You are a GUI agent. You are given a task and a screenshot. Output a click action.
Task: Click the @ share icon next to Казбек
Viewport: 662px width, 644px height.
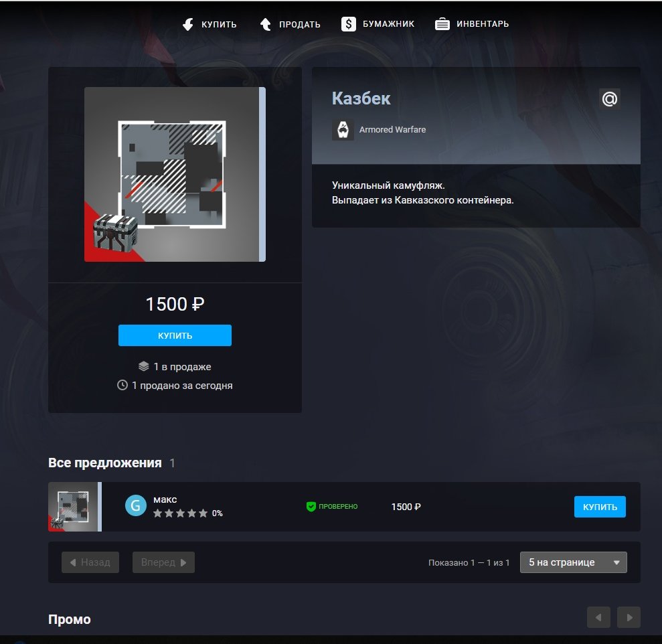[609, 99]
